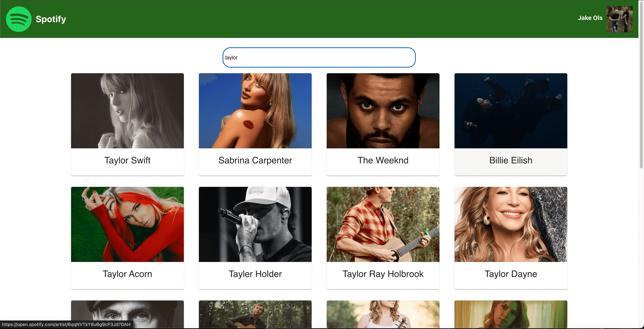The height and width of the screenshot is (329, 644).
Task: Open the Taylor Acorn artist photo
Action: click(x=127, y=224)
